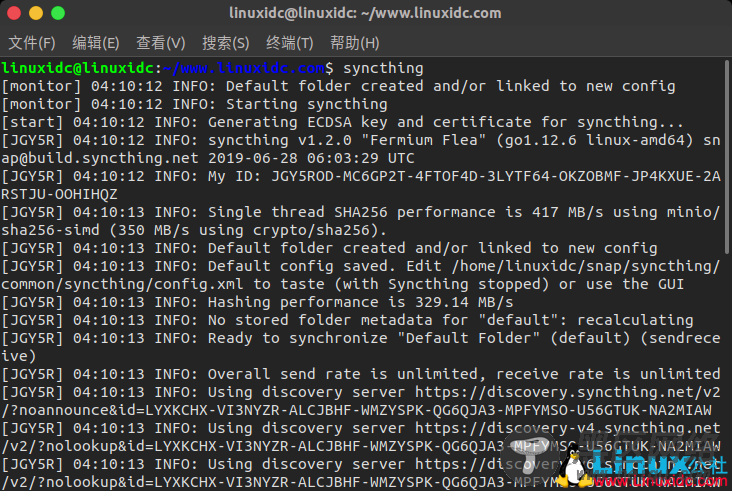Image resolution: width=732 pixels, height=491 pixels.
Task: Click the text syncthing v1.2.0 "Fermium Flea"
Action: 347,140
